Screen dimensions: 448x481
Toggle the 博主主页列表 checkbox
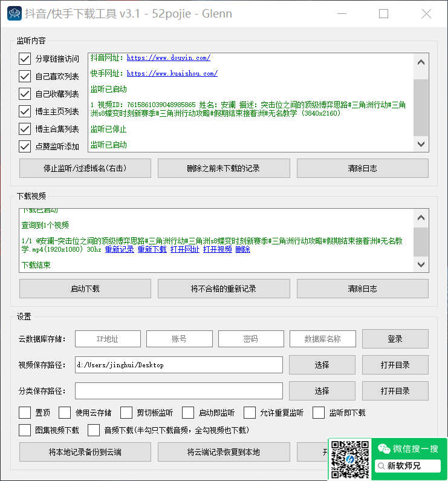tap(25, 111)
